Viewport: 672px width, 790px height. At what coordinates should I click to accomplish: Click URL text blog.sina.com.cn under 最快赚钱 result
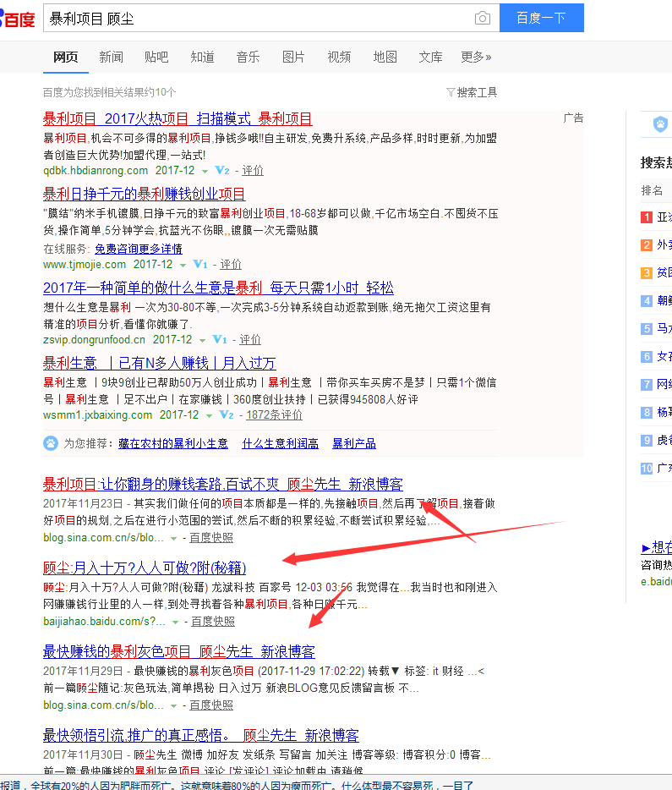[103, 705]
